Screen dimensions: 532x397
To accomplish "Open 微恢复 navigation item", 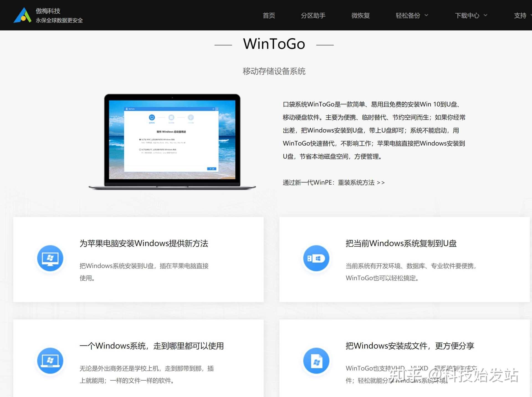I will point(360,16).
